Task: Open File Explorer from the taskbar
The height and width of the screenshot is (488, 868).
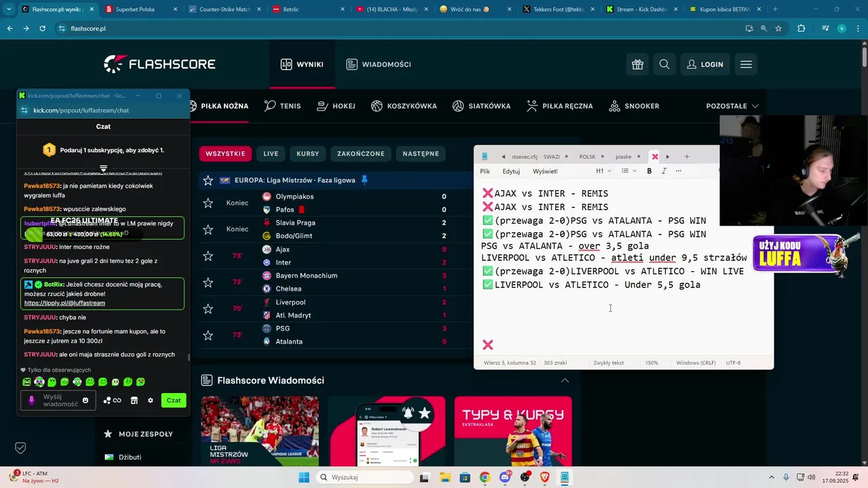Action: (444, 477)
